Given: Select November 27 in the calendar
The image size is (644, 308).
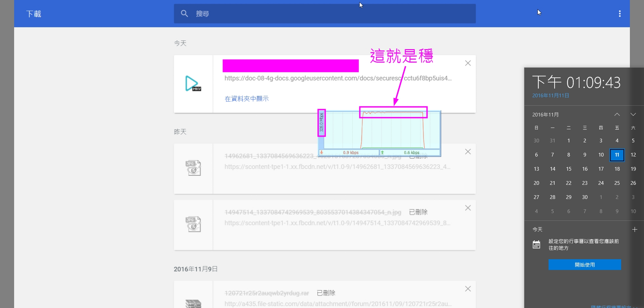Looking at the screenshot, I should click(x=536, y=197).
